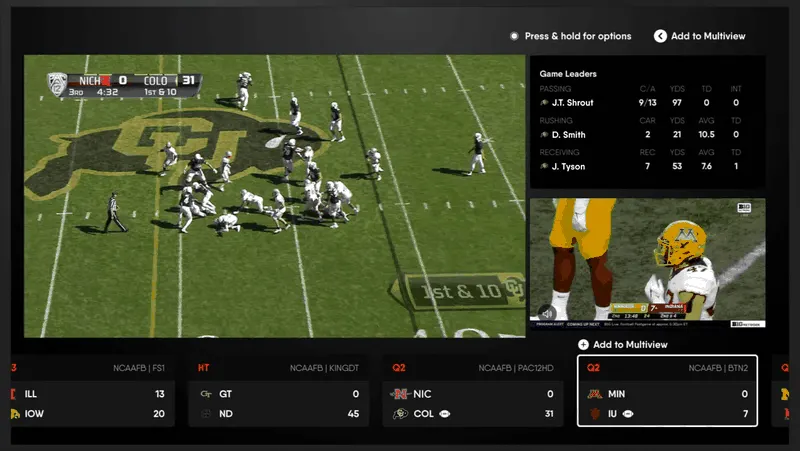The width and height of the screenshot is (800, 451).
Task: Click the possession football icon next to IU
Action: 628,414
